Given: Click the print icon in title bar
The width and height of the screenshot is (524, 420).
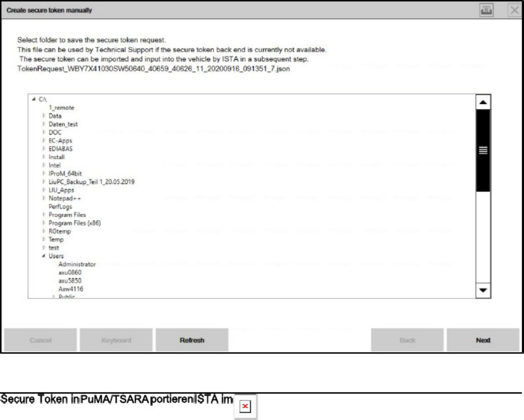Looking at the screenshot, I should 486,10.
